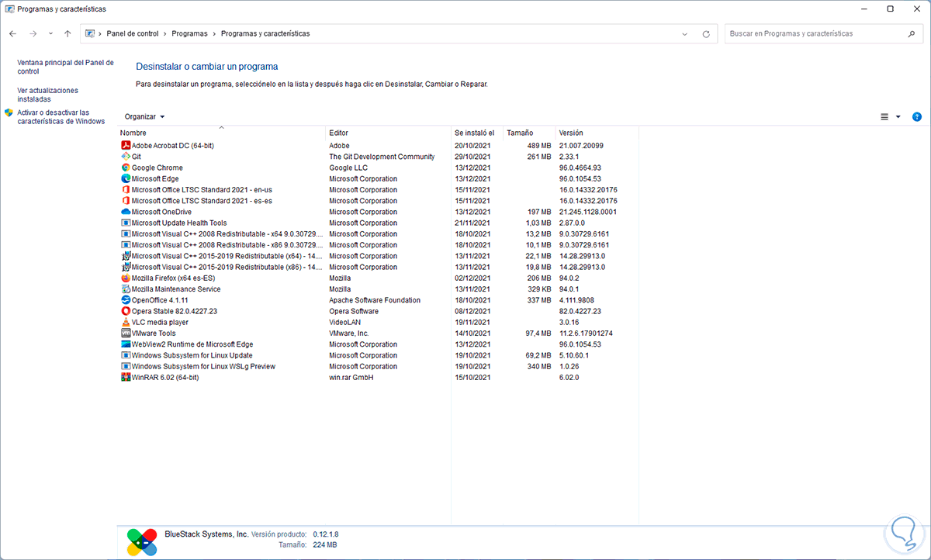Click the Mozilla Firefox icon

[x=126, y=278]
